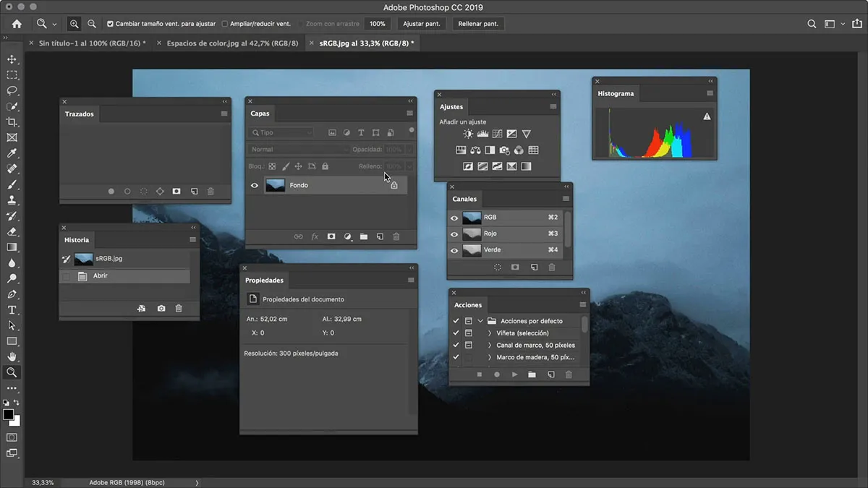The height and width of the screenshot is (488, 868).
Task: Open the zoom percentage dropdown in options bar
Action: click(x=377, y=23)
